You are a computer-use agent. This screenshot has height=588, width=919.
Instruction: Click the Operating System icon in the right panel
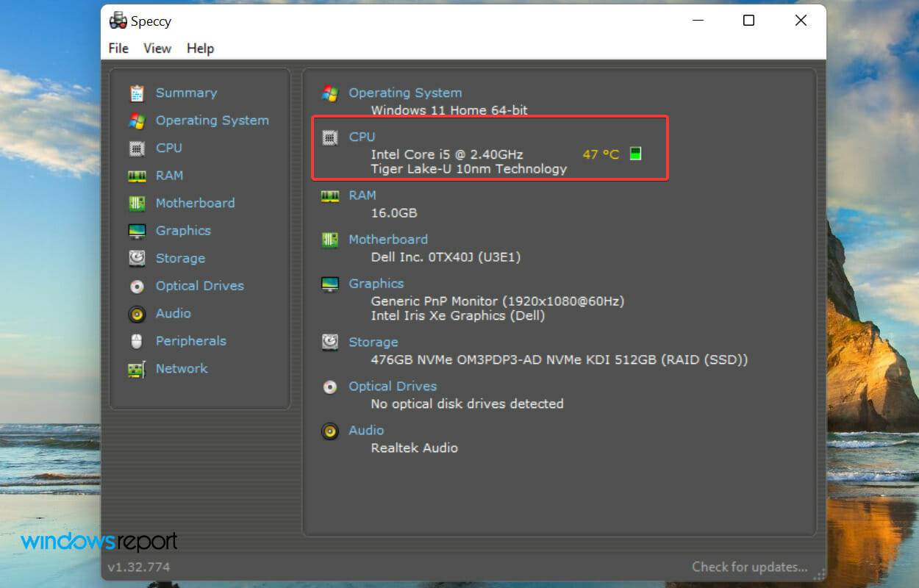click(x=329, y=93)
